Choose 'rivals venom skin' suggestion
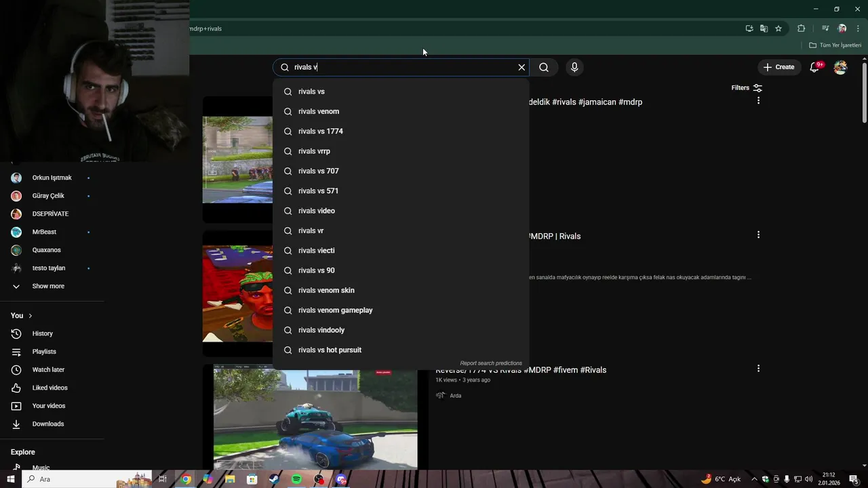868x488 pixels. click(x=401, y=290)
